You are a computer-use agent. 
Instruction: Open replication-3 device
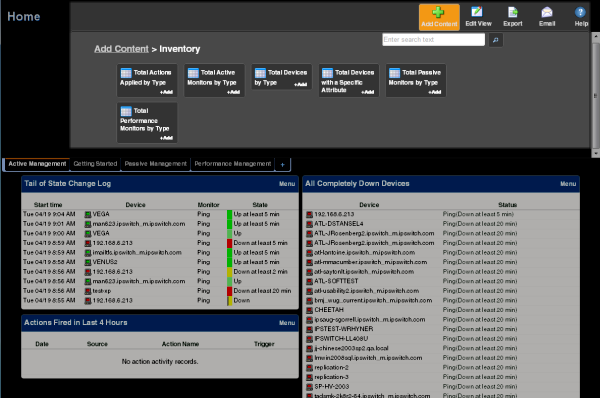[331, 377]
